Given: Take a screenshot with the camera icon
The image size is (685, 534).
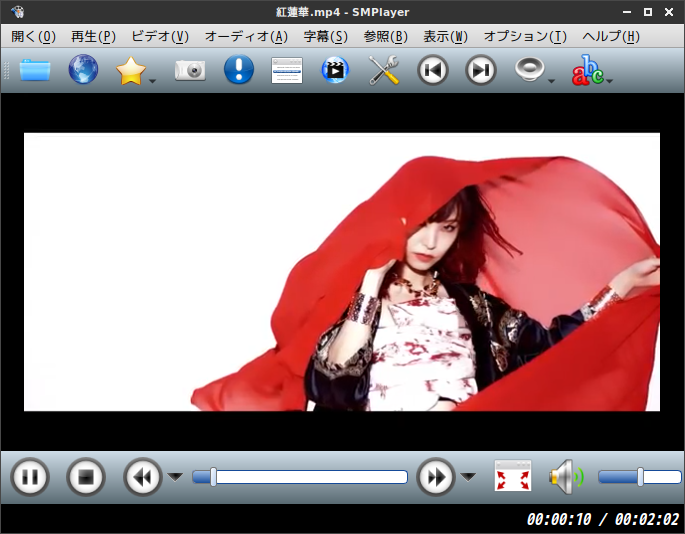Looking at the screenshot, I should tap(190, 70).
